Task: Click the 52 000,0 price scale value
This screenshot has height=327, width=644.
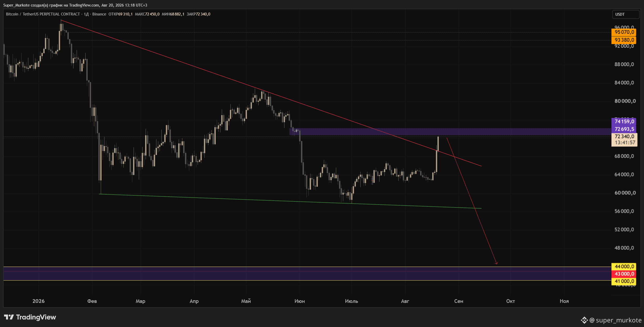Action: point(624,229)
